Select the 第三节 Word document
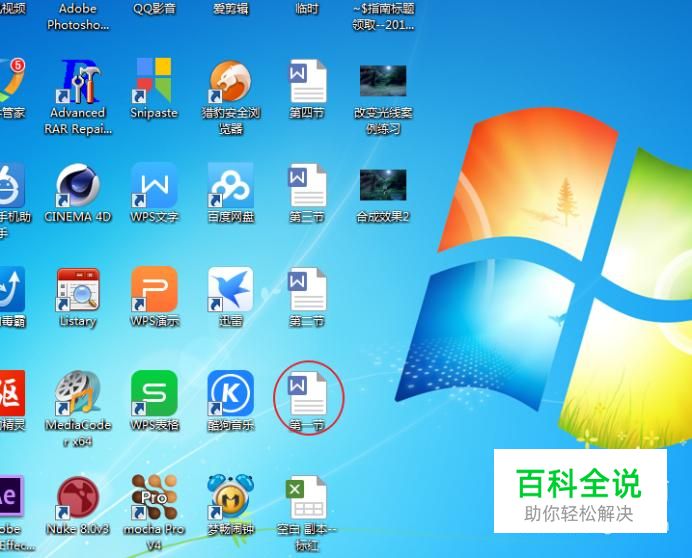692x558 pixels. coord(307,185)
